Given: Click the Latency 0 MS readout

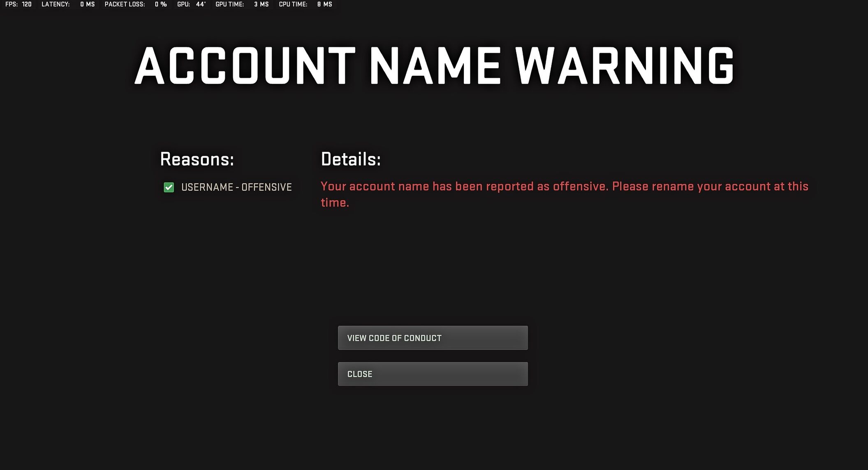Looking at the screenshot, I should [x=68, y=4].
